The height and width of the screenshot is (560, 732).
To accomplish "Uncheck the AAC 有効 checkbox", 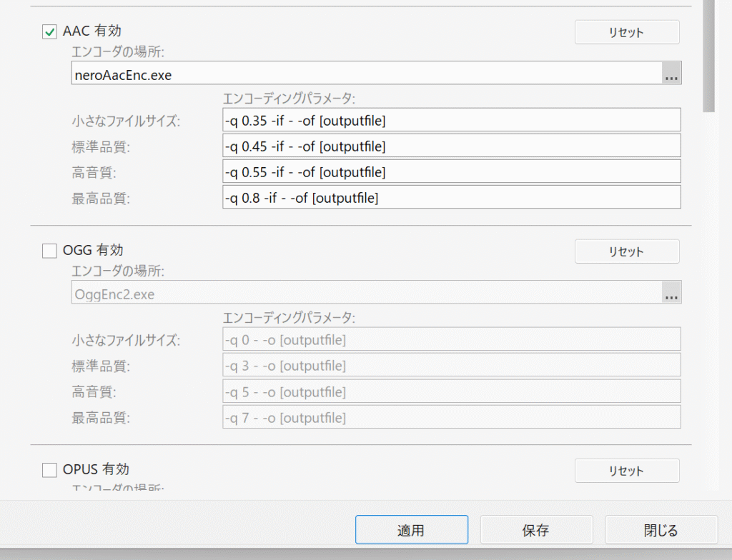I will [50, 31].
